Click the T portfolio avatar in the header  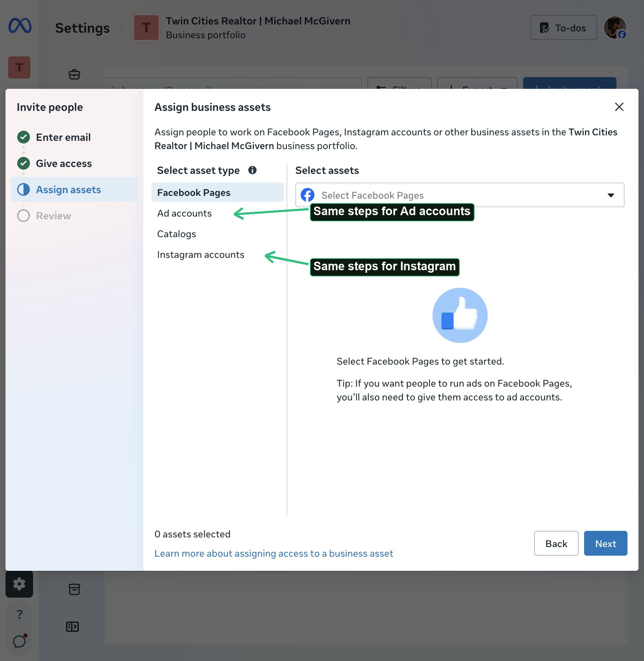(146, 28)
